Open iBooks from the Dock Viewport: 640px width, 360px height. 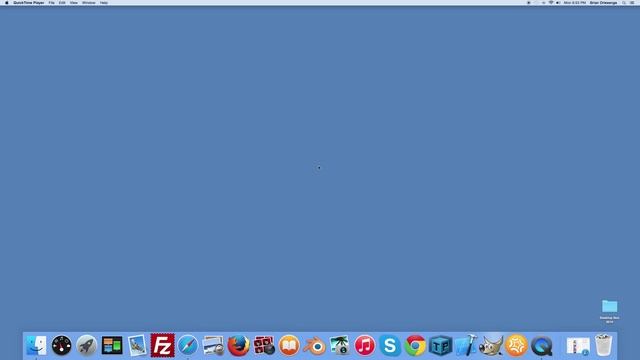pos(289,345)
